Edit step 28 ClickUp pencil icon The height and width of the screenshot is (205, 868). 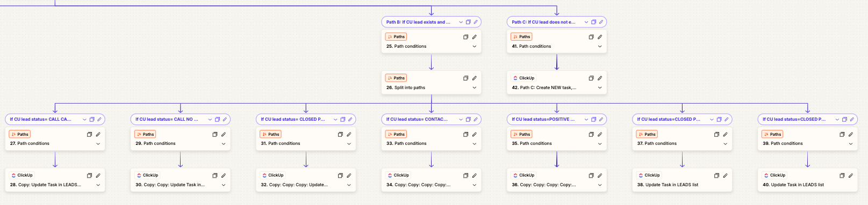98,175
